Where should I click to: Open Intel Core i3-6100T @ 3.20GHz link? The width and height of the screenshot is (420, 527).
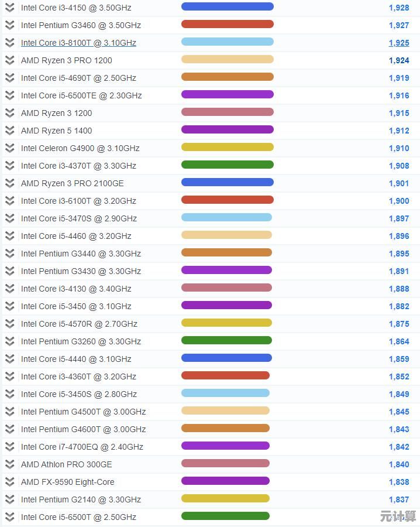(78, 201)
